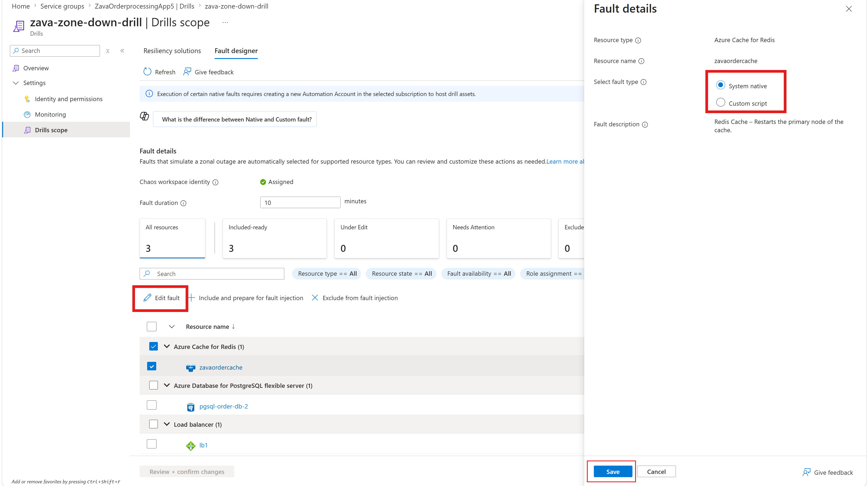
Task: Open the Role assignment filter
Action: (x=553, y=274)
